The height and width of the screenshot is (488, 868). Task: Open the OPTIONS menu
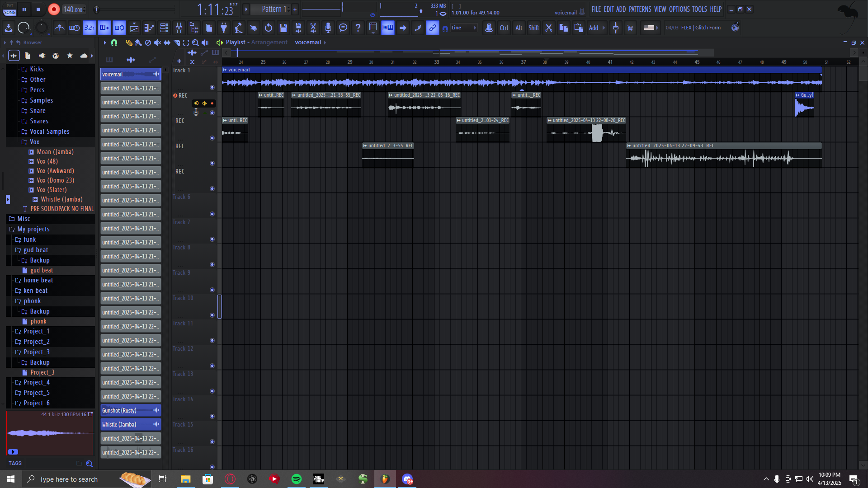coord(679,9)
